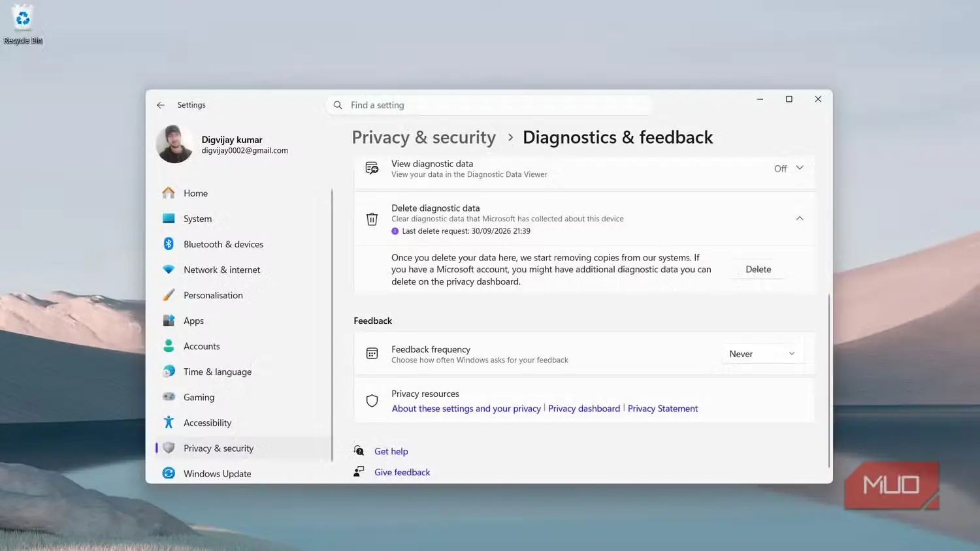The width and height of the screenshot is (980, 551).
Task: Open Privacy & security in sidebar
Action: pos(244,449)
